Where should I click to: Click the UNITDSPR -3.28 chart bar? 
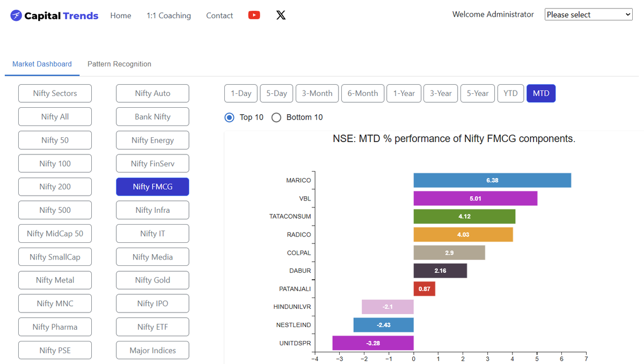click(x=373, y=343)
